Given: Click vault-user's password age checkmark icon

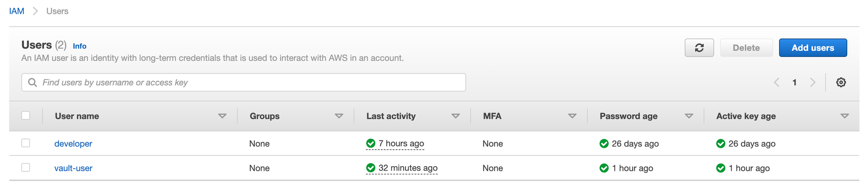Looking at the screenshot, I should click(x=604, y=168).
